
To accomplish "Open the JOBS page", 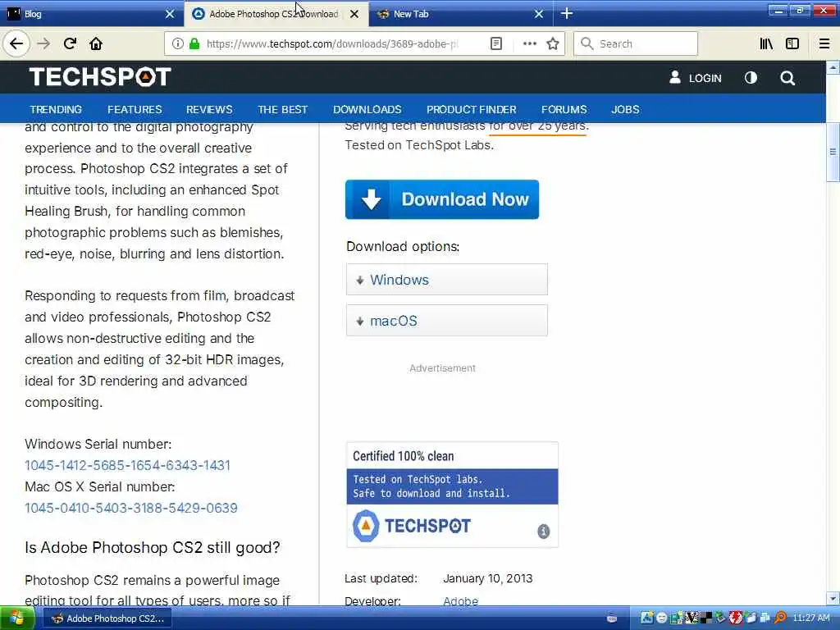I will (625, 109).
